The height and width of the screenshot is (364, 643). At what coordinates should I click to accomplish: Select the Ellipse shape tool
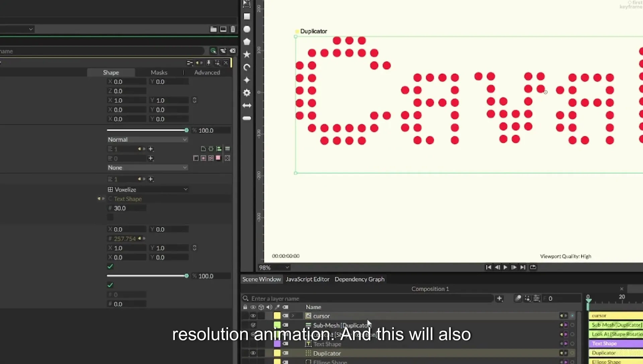coord(247,29)
